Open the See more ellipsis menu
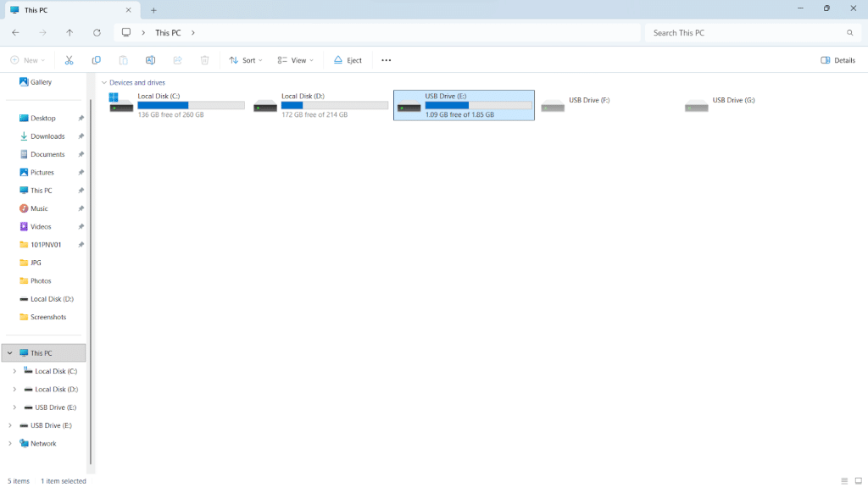Screen dimensions: 868x488 coord(387,60)
